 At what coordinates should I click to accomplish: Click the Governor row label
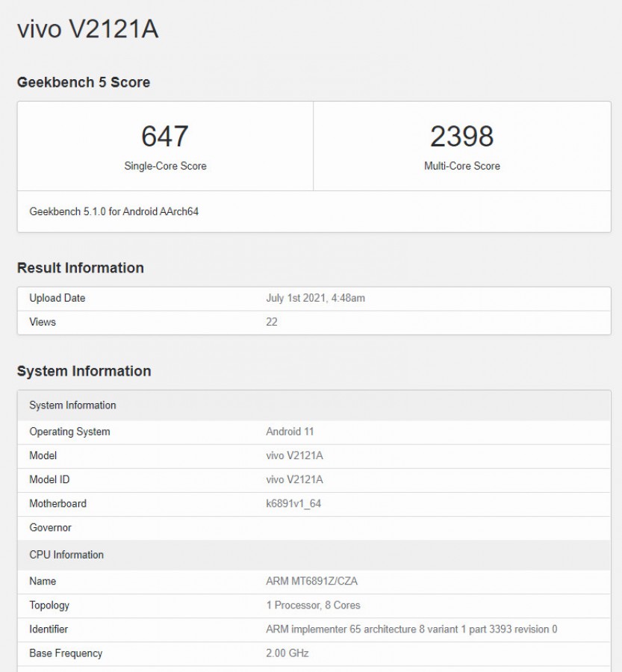pyautogui.click(x=50, y=528)
